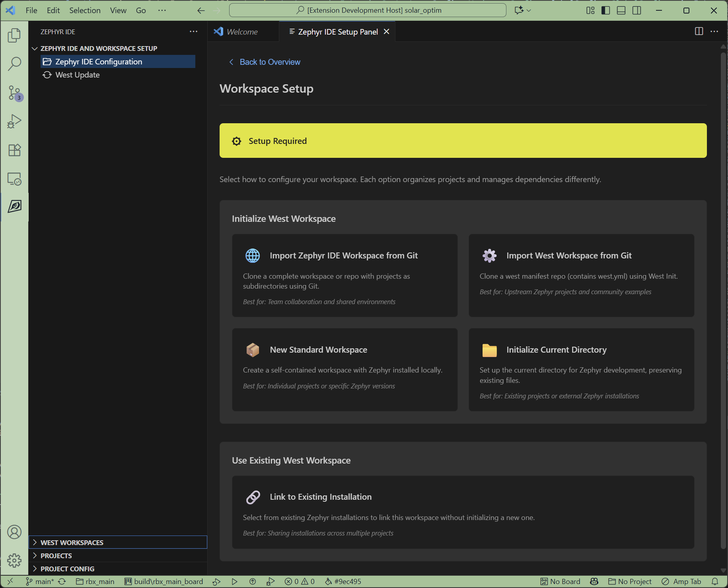The image size is (728, 588).
Task: Go back with the left arrow
Action: [x=201, y=10]
